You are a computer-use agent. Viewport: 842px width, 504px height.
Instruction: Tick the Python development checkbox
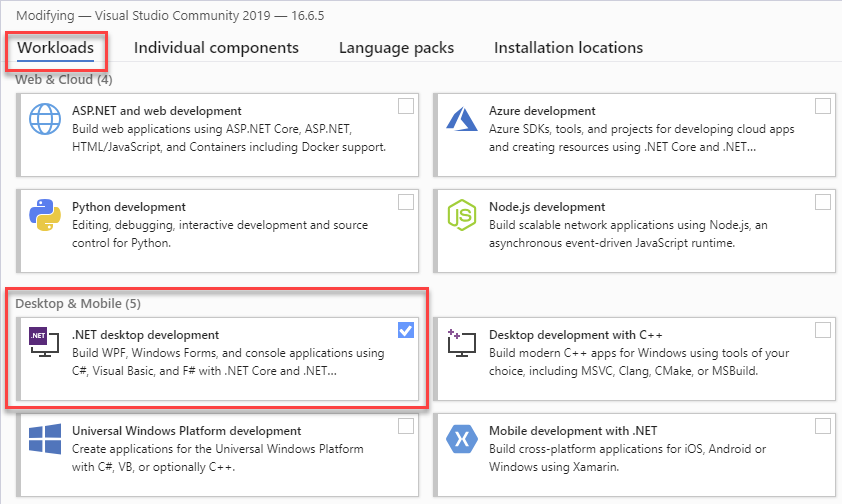coord(406,202)
